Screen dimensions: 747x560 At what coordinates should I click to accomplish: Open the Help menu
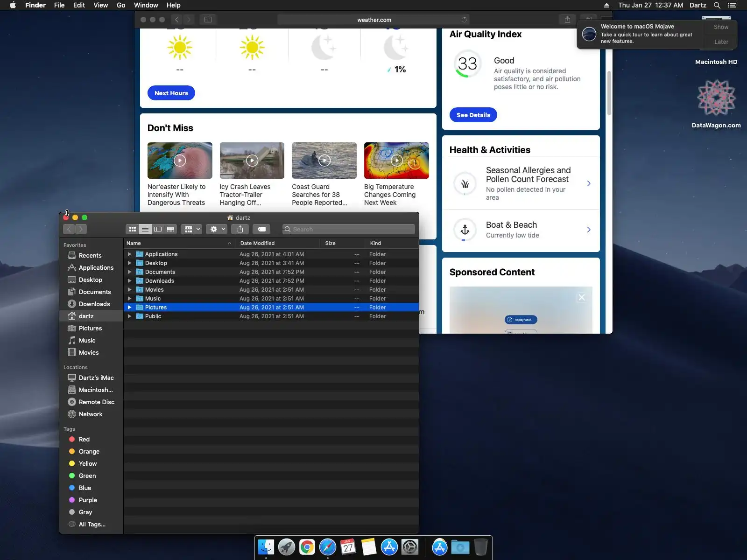[173, 5]
